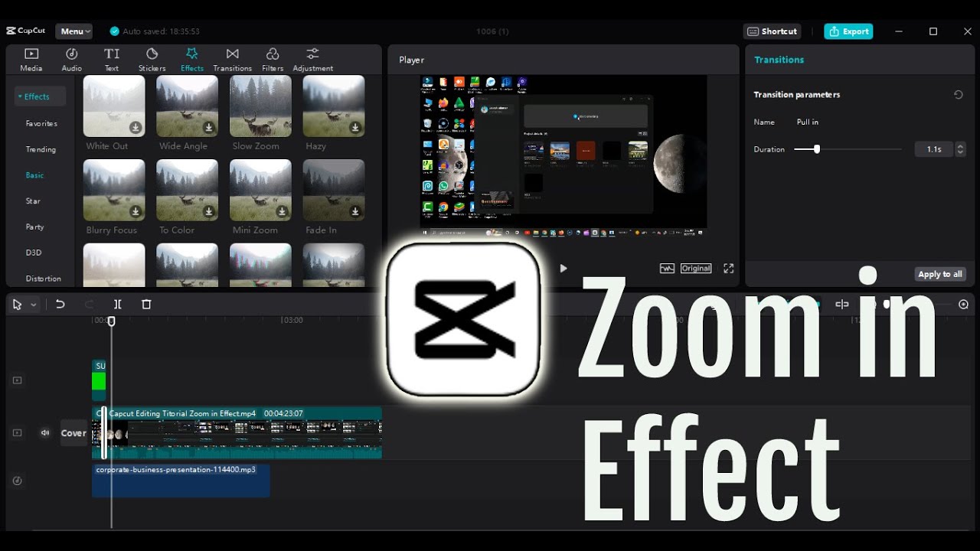Viewport: 980px width, 551px height.
Task: Open the Menu dropdown
Action: (73, 31)
